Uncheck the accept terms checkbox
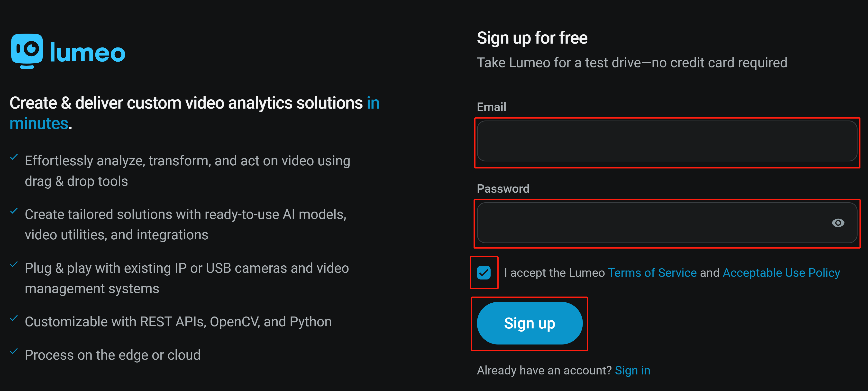 (x=484, y=272)
